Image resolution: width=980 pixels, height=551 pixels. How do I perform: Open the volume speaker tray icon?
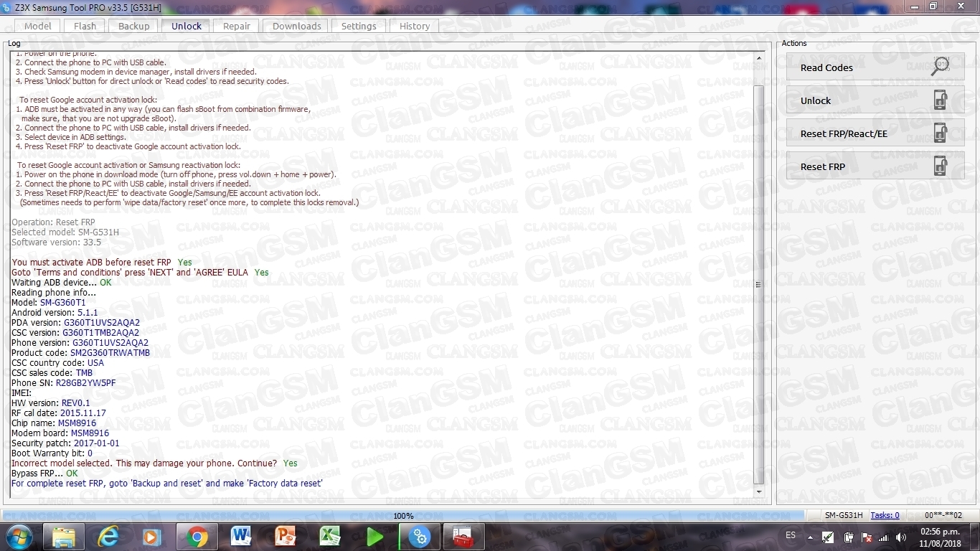[x=900, y=537]
